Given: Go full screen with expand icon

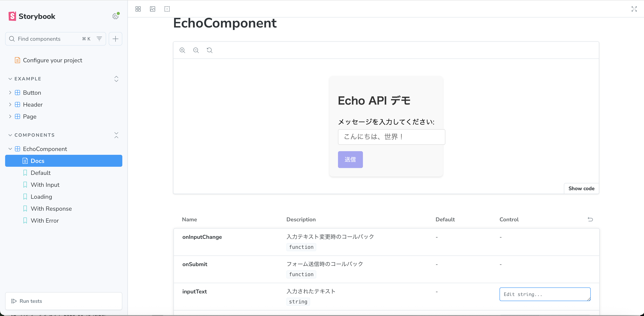Looking at the screenshot, I should 634,9.
